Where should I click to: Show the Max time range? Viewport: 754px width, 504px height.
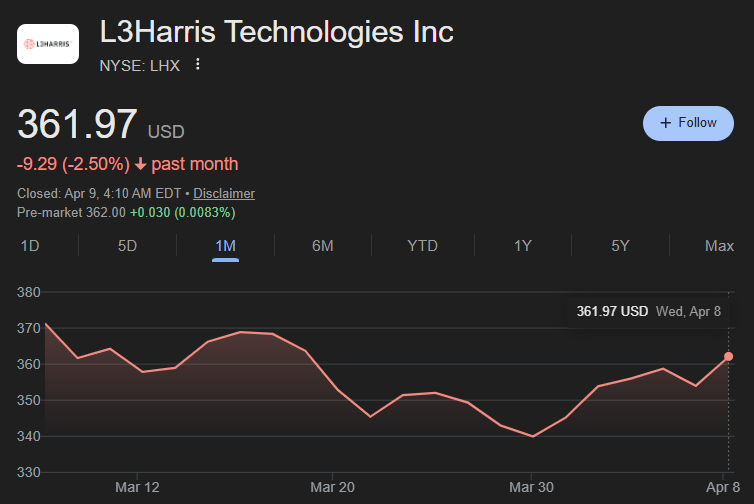click(719, 246)
